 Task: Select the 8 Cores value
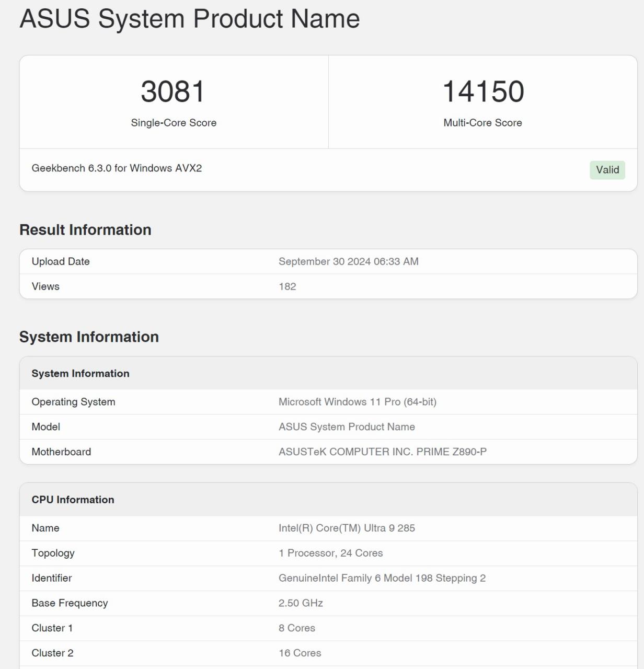coord(297,628)
